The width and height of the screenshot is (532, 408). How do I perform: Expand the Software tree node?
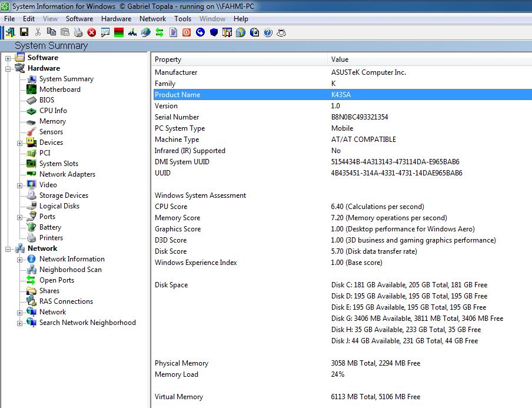pos(8,58)
